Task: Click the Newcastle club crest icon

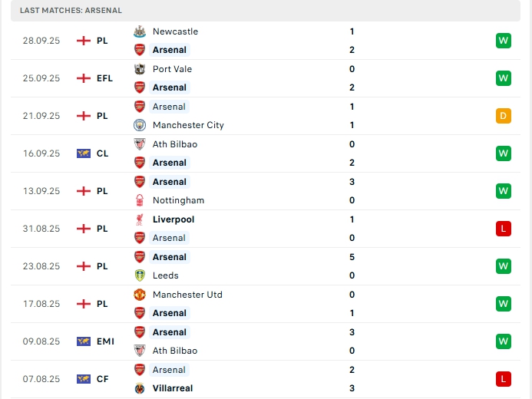Action: [x=140, y=31]
